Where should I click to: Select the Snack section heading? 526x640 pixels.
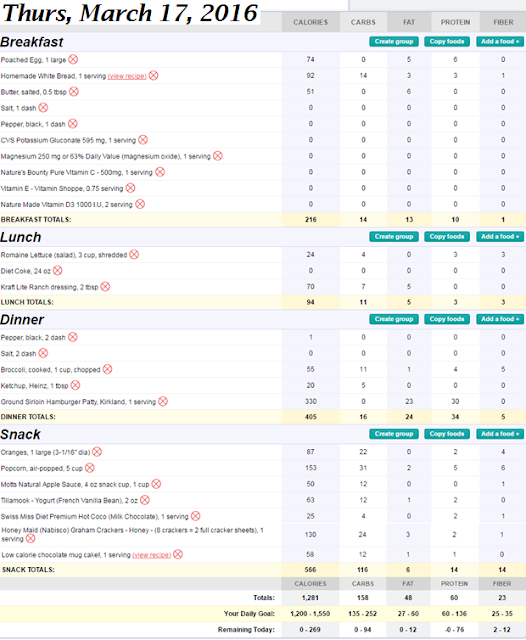20,434
